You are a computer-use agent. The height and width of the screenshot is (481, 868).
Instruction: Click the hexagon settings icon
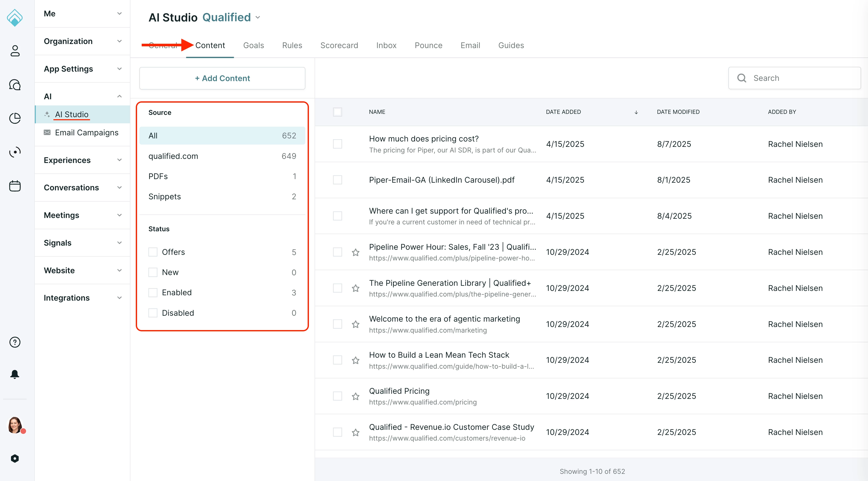click(15, 458)
